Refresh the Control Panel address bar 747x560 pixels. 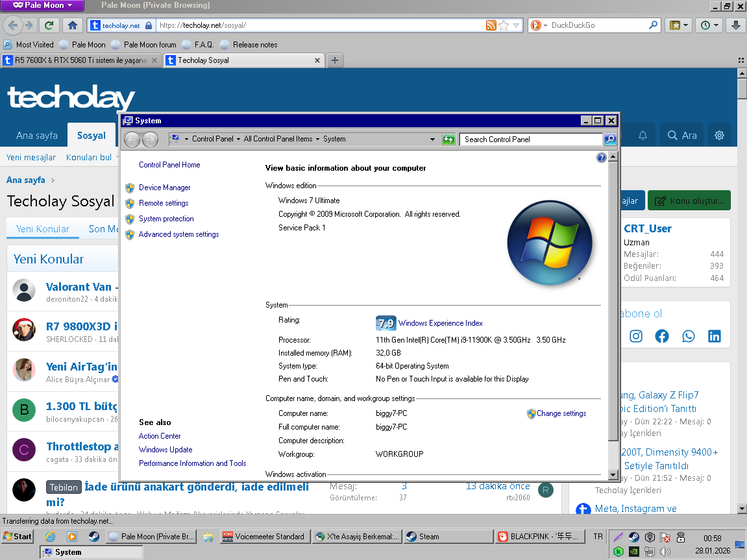(448, 139)
